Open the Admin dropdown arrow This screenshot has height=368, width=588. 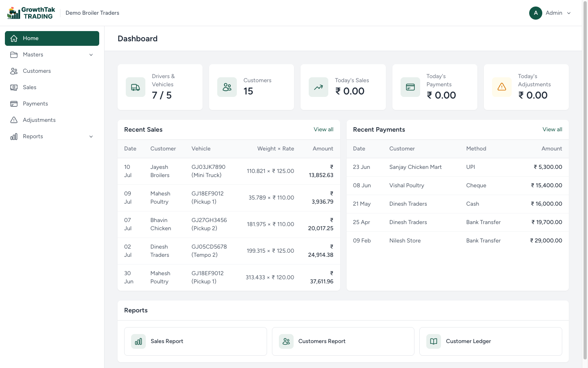pyautogui.click(x=569, y=13)
